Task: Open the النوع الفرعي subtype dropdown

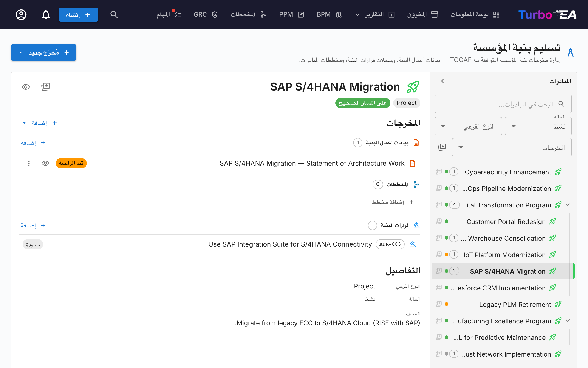Action: coord(468,126)
